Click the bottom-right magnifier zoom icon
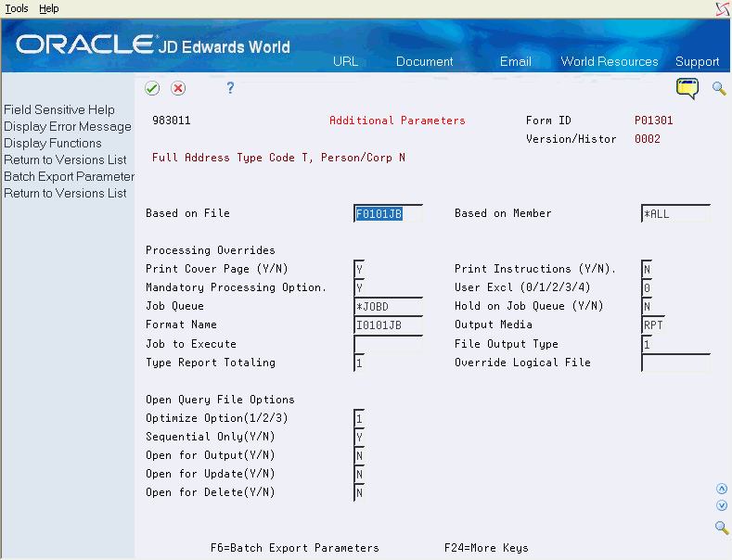Screen dimensions: 732x560 [722, 528]
